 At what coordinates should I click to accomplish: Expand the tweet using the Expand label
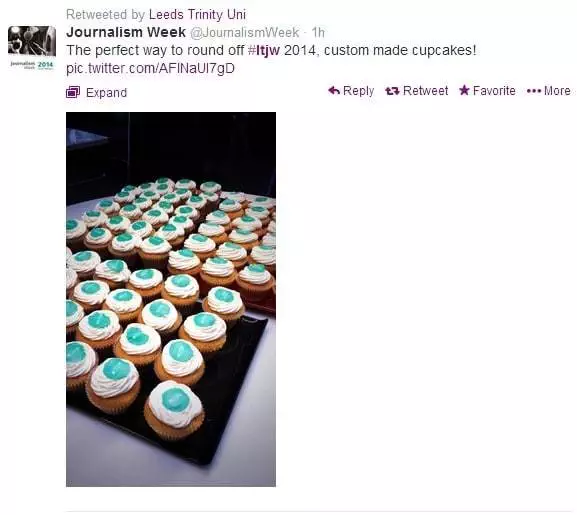click(x=106, y=93)
